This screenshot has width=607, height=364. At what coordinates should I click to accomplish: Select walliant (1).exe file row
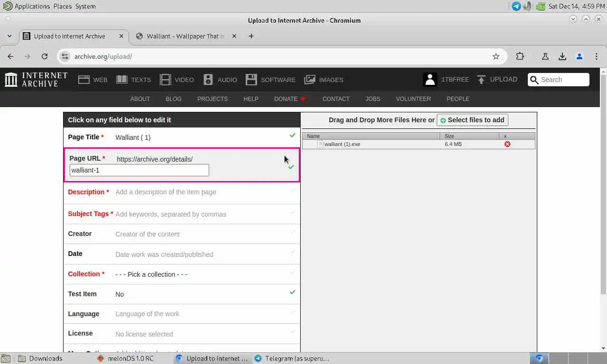[419, 144]
